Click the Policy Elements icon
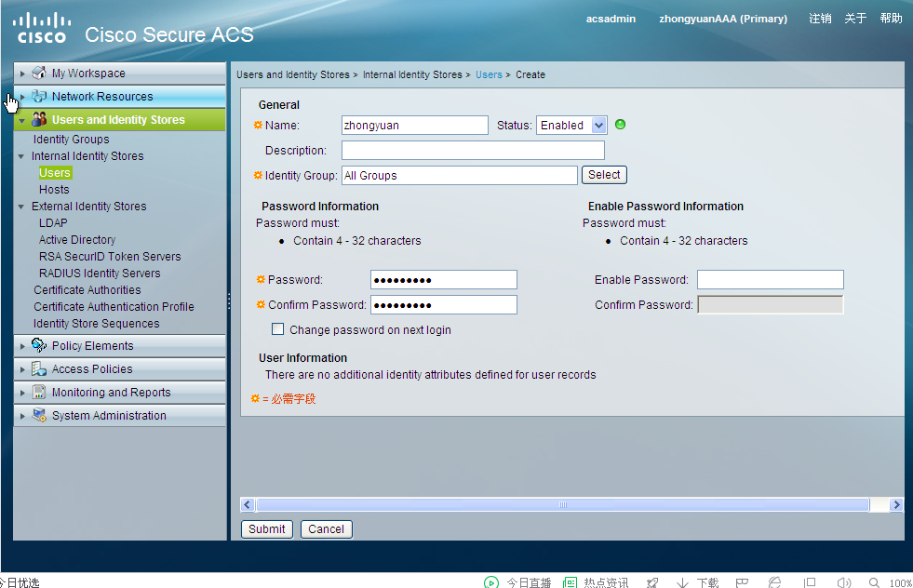 [x=39, y=345]
